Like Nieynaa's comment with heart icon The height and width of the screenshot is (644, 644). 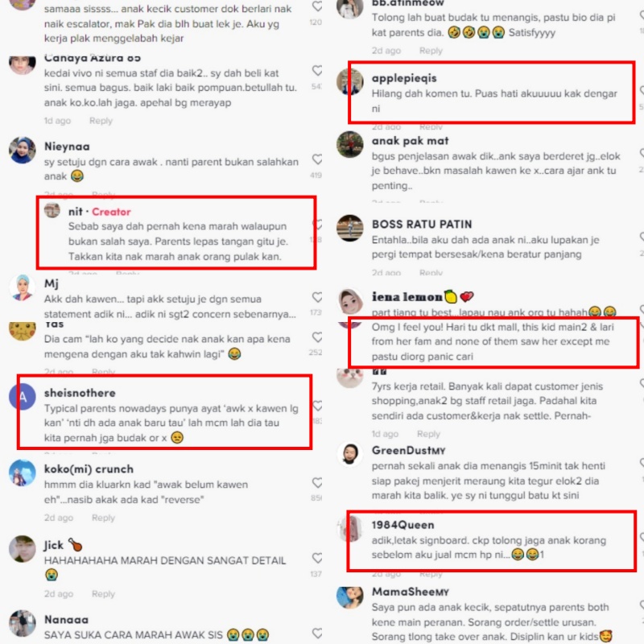click(x=317, y=159)
